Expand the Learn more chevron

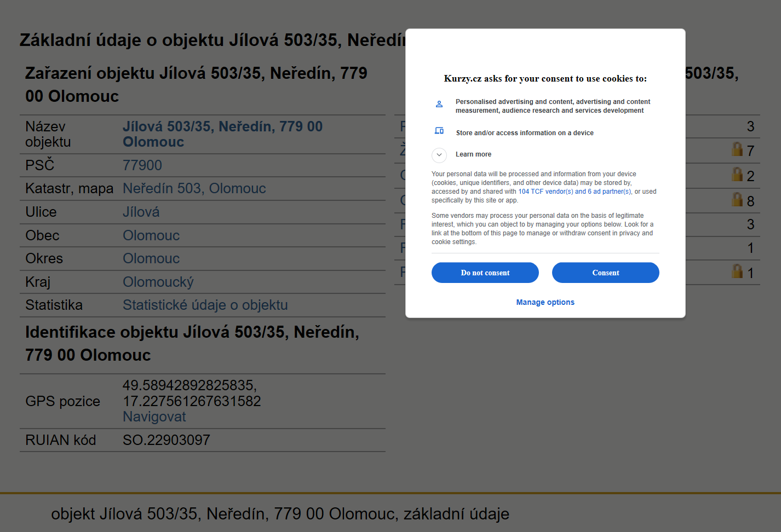click(x=439, y=155)
